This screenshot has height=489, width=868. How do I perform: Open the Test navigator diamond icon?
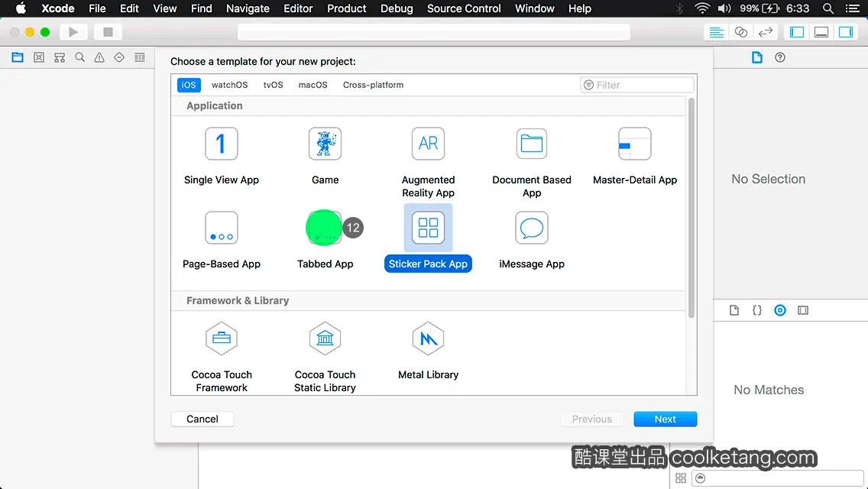119,57
